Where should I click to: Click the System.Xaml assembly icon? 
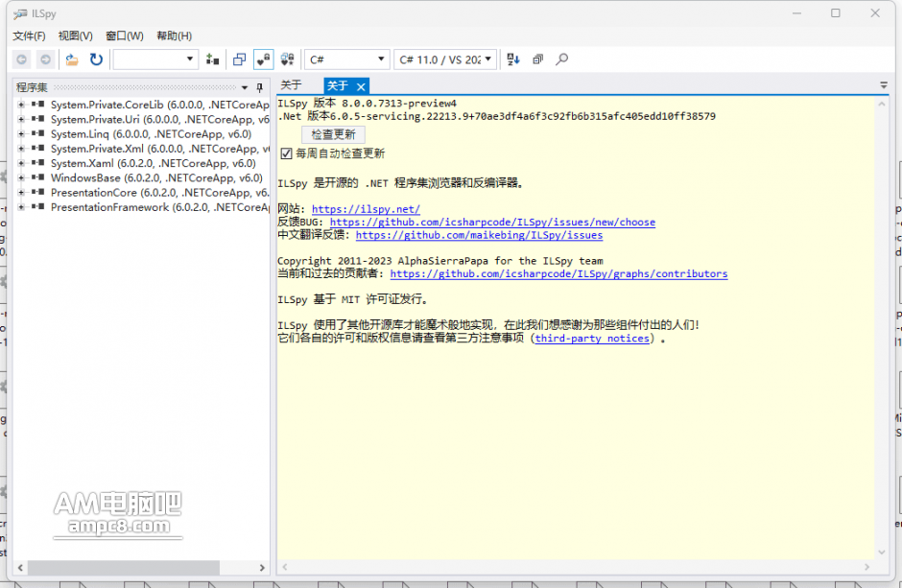click(x=38, y=163)
